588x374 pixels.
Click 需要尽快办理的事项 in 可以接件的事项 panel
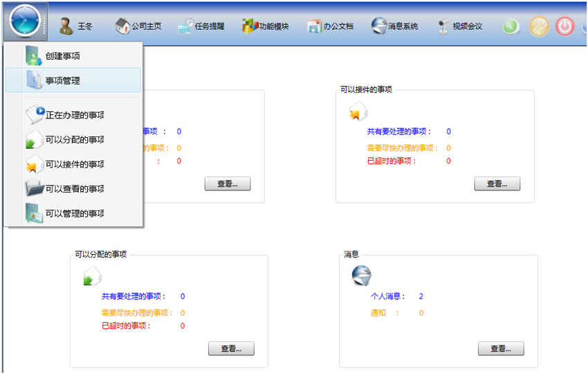pos(403,148)
